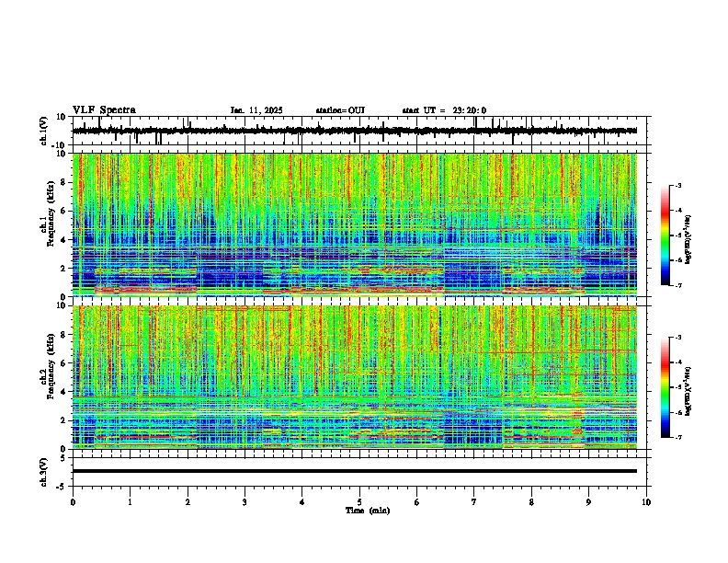Click the "2" kHz tick of ch.1 spectrogram
The height and width of the screenshot is (563, 728).
(x=63, y=268)
